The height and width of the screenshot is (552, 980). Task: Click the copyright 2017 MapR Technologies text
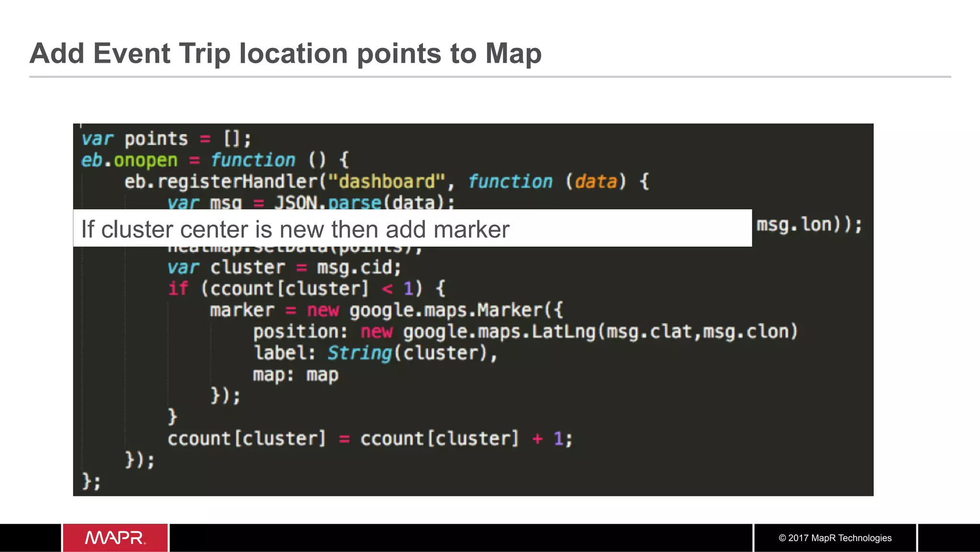tap(835, 538)
